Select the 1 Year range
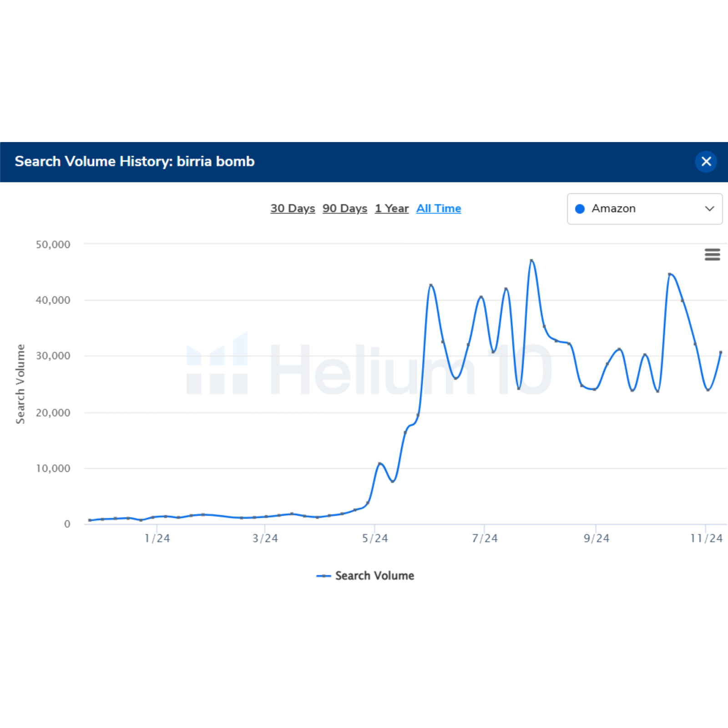Screen dimensions: 728x728 (392, 208)
